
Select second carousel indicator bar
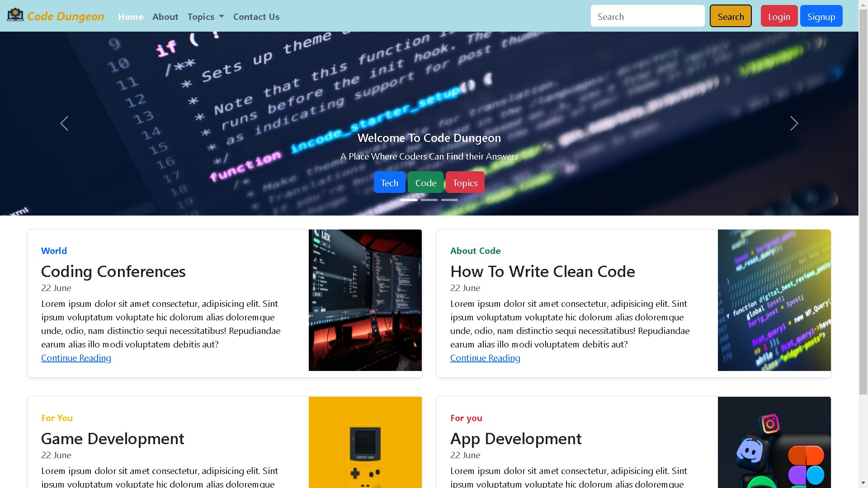429,200
